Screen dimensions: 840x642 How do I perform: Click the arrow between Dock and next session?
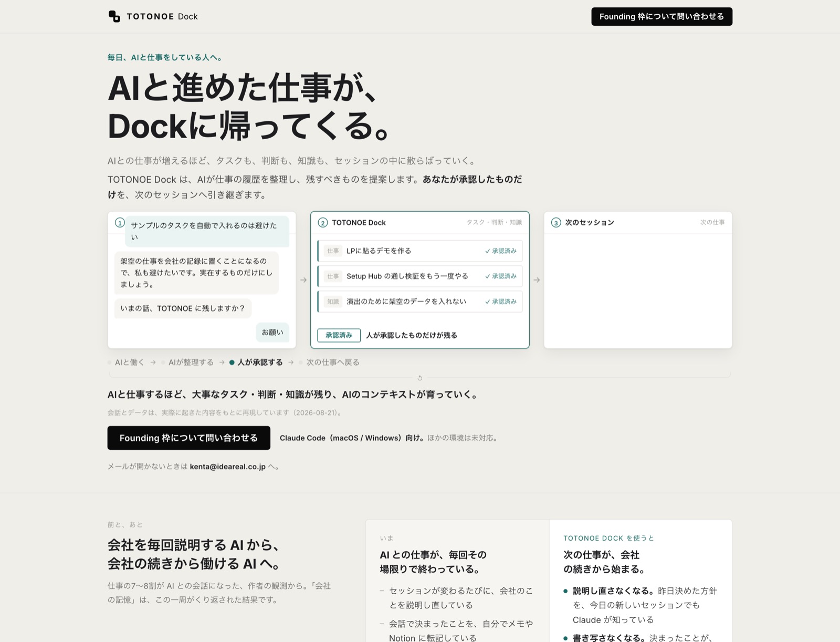pos(537,280)
